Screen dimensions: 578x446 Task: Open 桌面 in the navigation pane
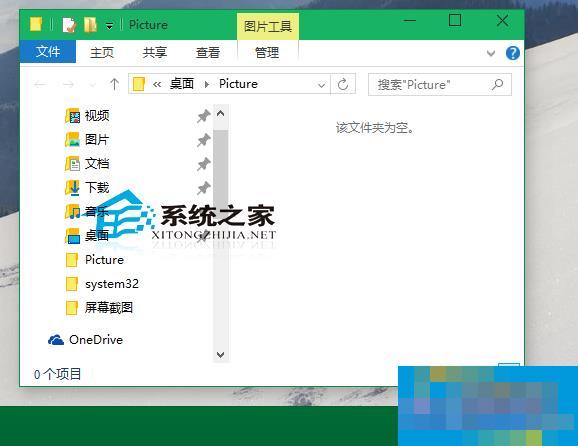click(97, 236)
